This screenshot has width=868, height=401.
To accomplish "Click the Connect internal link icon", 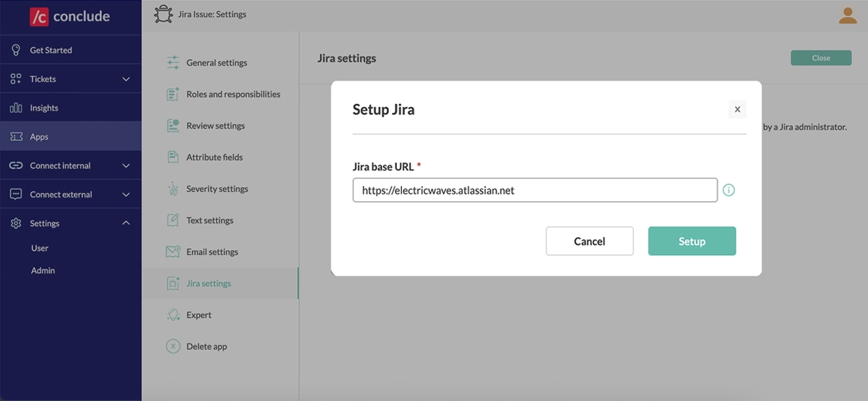I will (x=16, y=166).
